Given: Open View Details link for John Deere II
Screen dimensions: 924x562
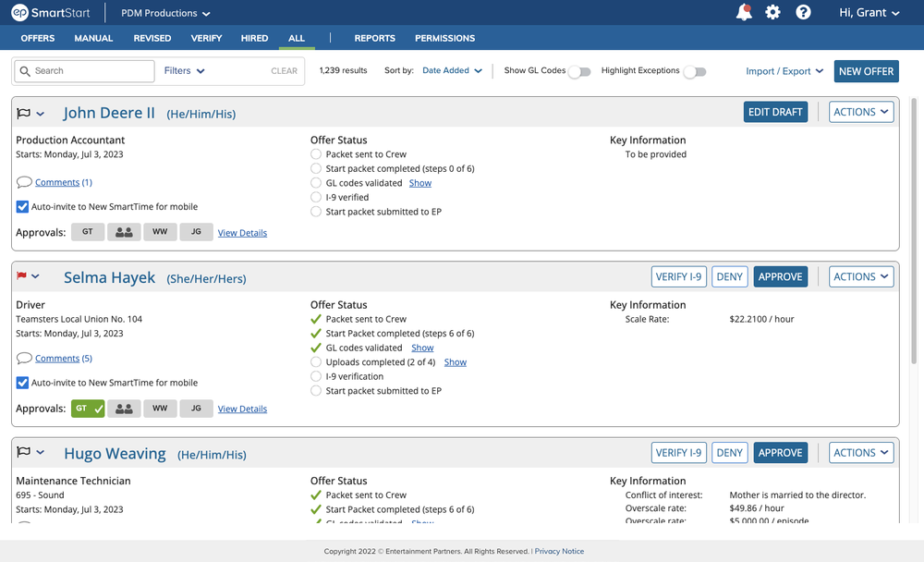Looking at the screenshot, I should click(242, 233).
